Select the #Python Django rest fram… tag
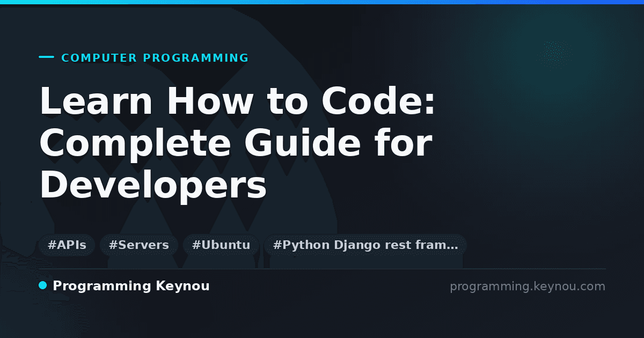The height and width of the screenshot is (338, 644). pyautogui.click(x=365, y=245)
